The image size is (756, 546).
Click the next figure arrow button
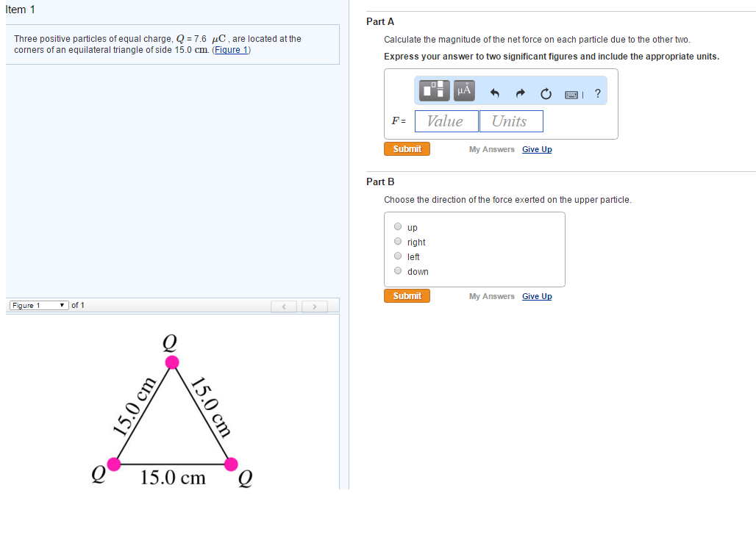tap(314, 306)
